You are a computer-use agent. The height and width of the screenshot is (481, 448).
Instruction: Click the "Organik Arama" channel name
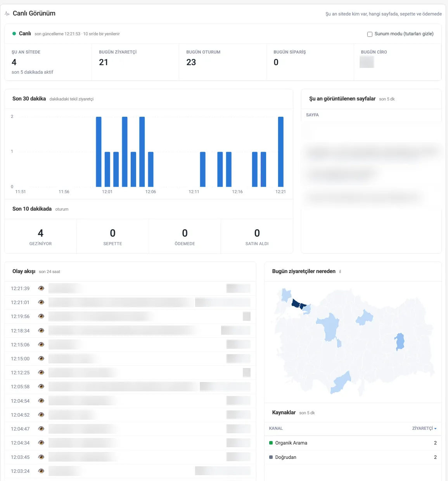291,443
